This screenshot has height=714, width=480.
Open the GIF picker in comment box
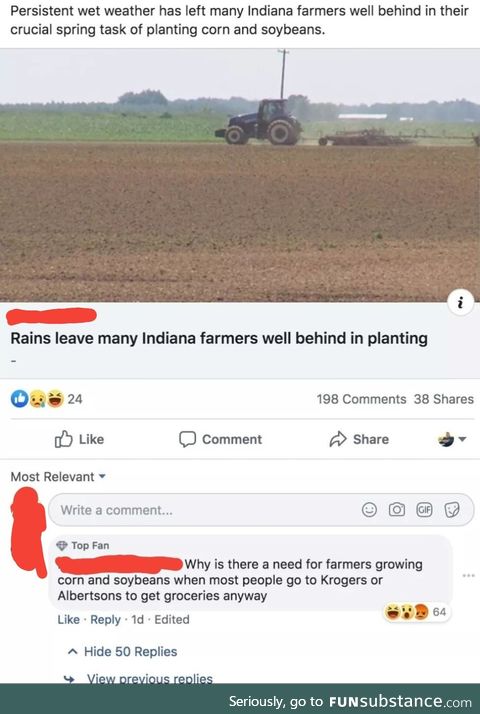point(424,510)
